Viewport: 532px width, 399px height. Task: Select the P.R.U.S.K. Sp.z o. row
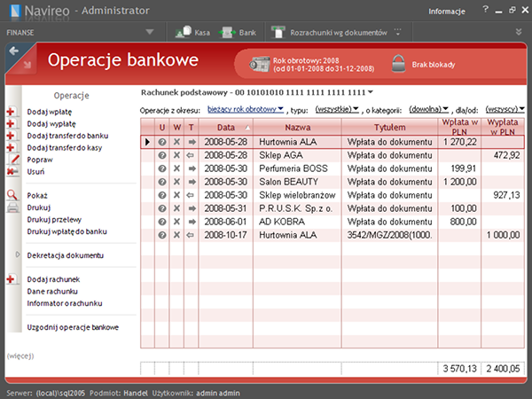(290, 207)
